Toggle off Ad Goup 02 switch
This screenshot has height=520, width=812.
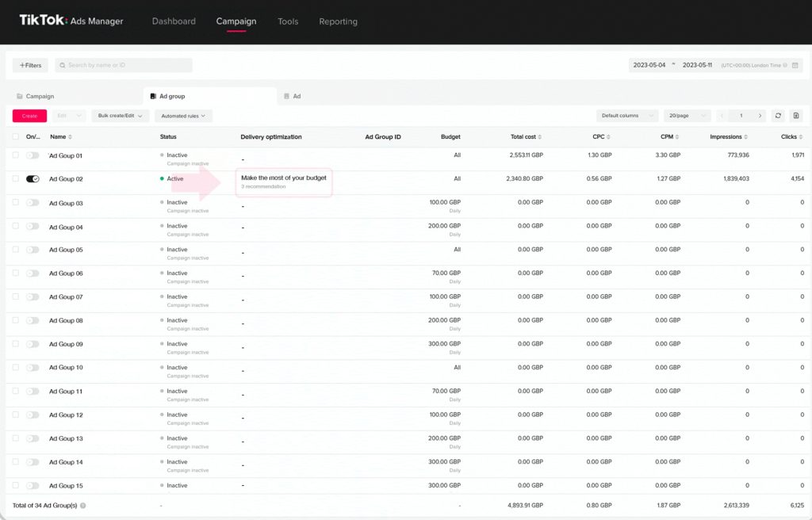33,178
